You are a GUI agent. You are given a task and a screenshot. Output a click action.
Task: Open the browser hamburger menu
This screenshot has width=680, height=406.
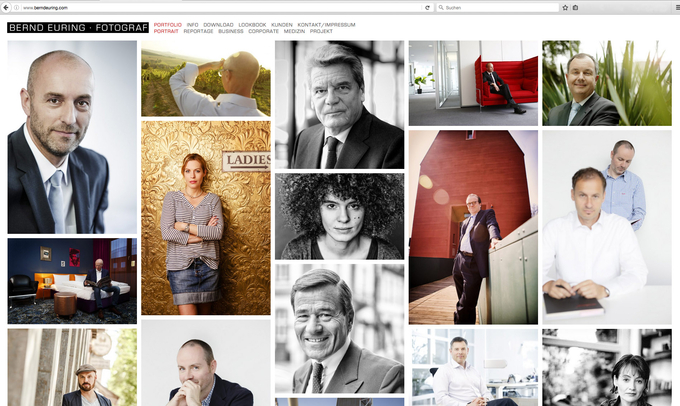[x=677, y=7]
